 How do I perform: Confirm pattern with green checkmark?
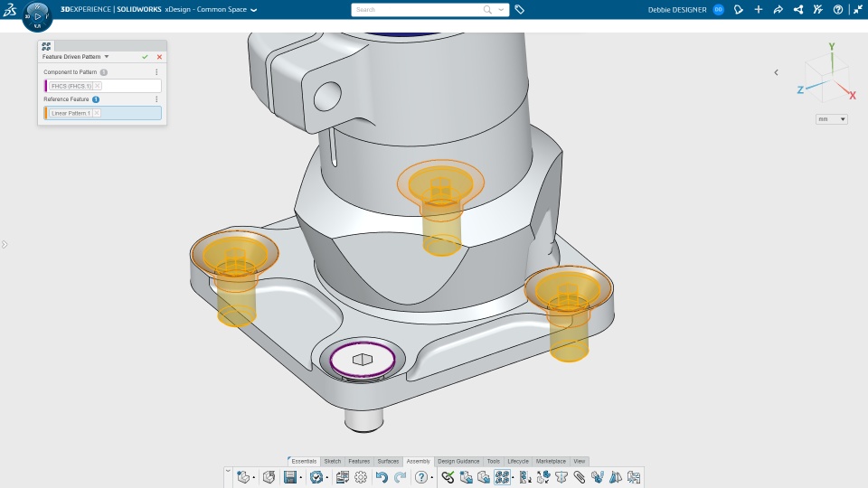click(x=145, y=56)
